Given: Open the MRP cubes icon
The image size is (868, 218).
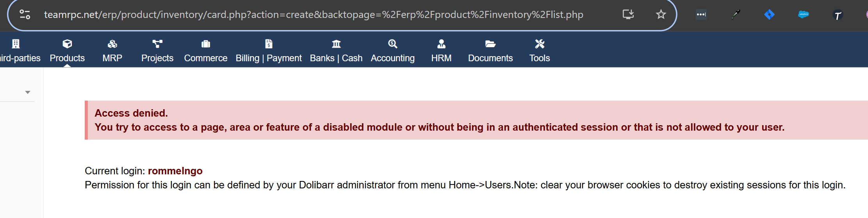Looking at the screenshot, I should (112, 44).
